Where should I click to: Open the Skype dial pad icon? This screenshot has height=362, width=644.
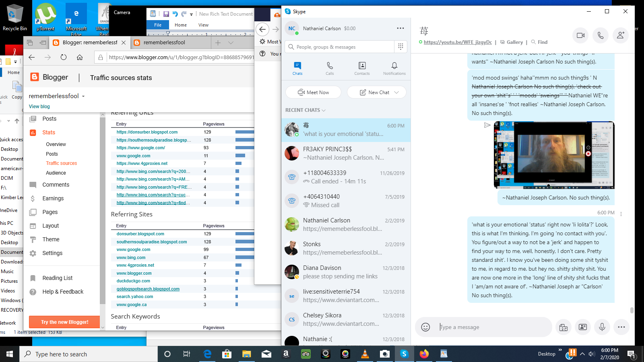[x=400, y=47]
